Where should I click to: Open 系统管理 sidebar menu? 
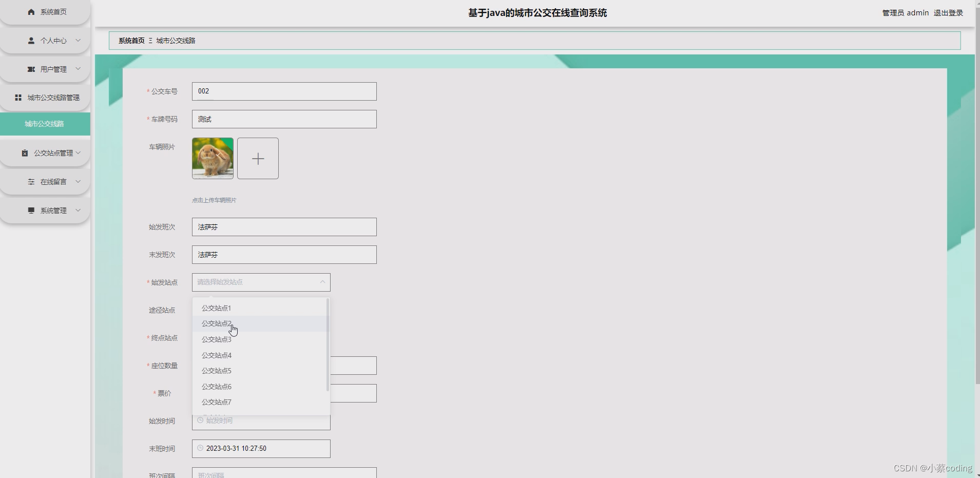point(45,211)
